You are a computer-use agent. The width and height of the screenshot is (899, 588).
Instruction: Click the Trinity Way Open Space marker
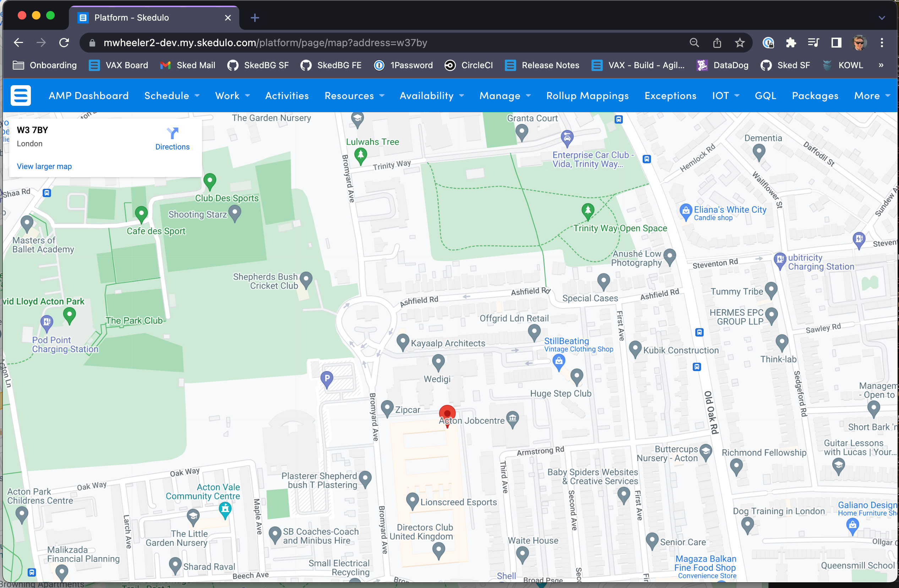[x=588, y=212]
